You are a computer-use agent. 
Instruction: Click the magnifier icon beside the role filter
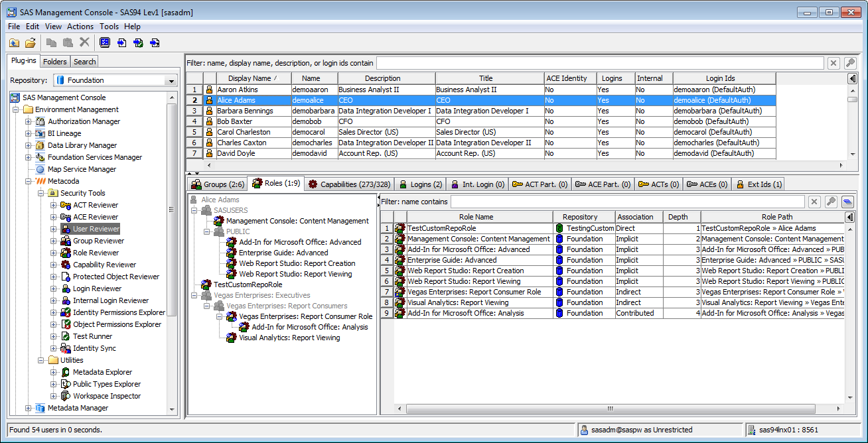pyautogui.click(x=831, y=202)
